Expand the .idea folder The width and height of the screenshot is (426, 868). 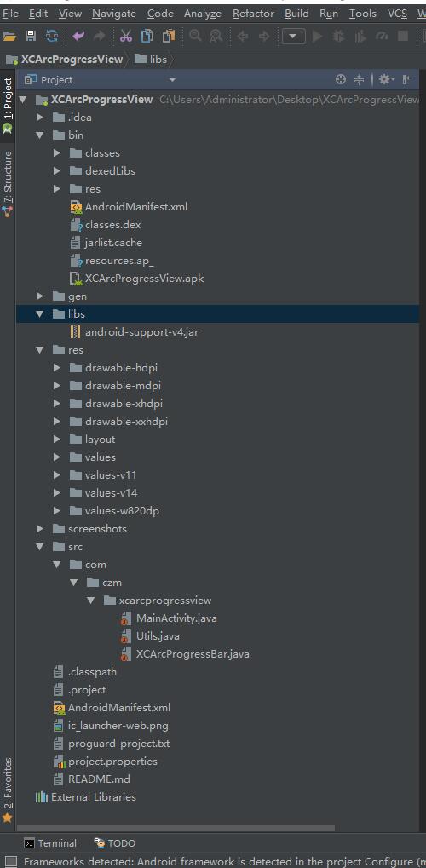40,118
